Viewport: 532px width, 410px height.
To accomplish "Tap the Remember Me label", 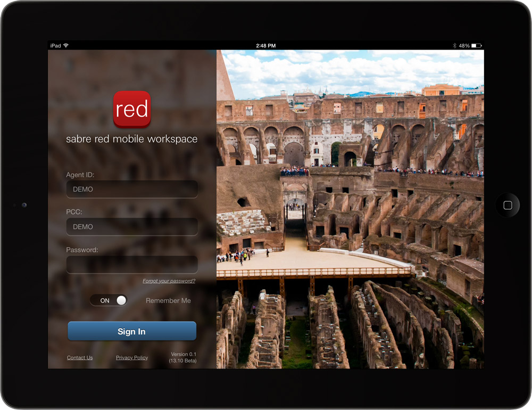I will point(168,301).
